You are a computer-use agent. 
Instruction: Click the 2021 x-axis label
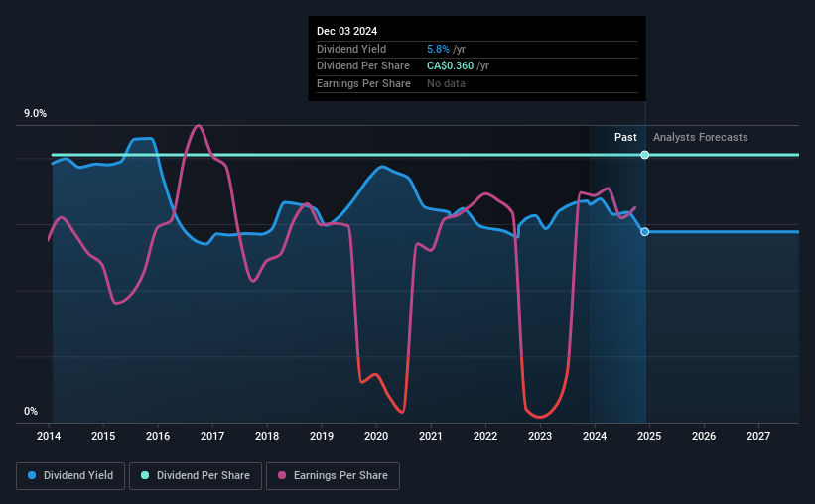pyautogui.click(x=431, y=436)
